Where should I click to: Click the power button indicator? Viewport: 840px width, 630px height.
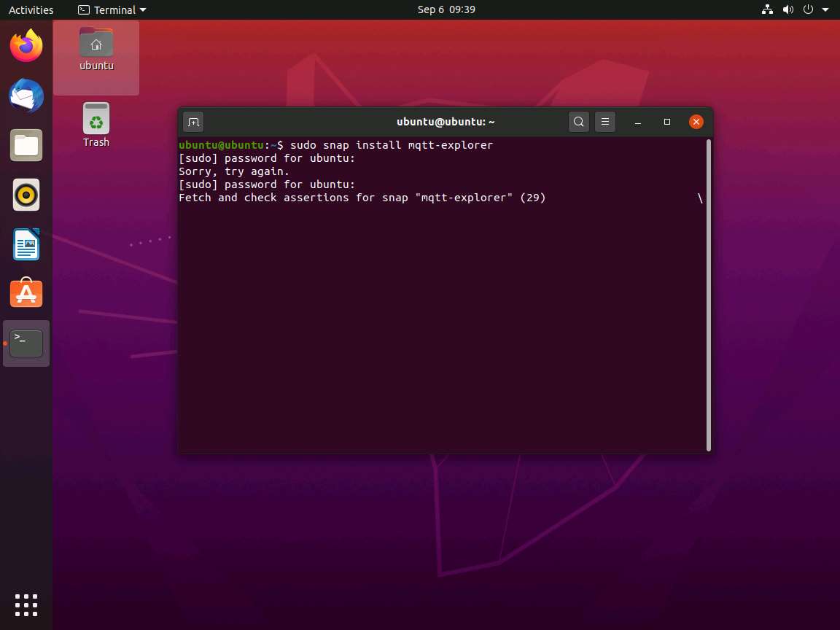[x=809, y=9]
